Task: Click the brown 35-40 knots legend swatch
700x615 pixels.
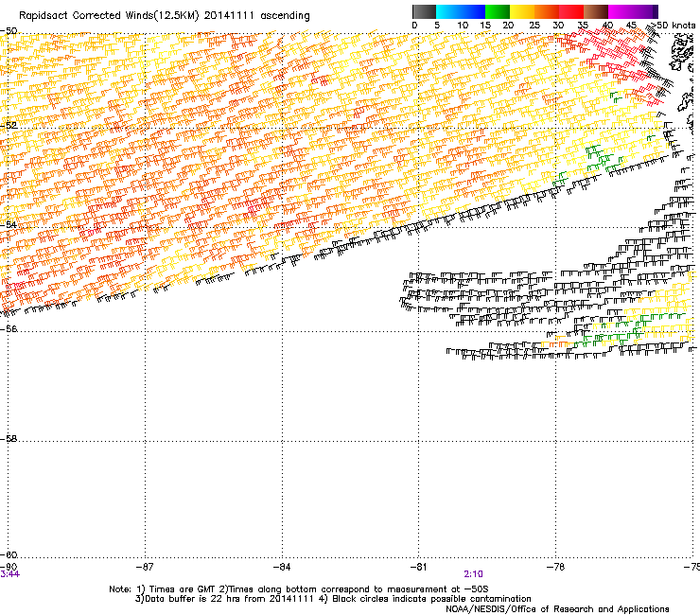Action: click(596, 11)
